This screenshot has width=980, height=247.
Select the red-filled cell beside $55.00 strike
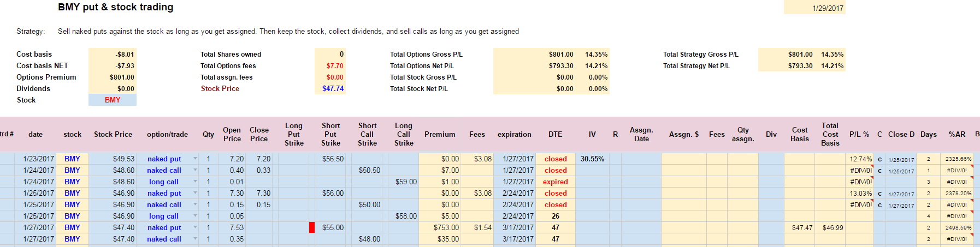(312, 227)
